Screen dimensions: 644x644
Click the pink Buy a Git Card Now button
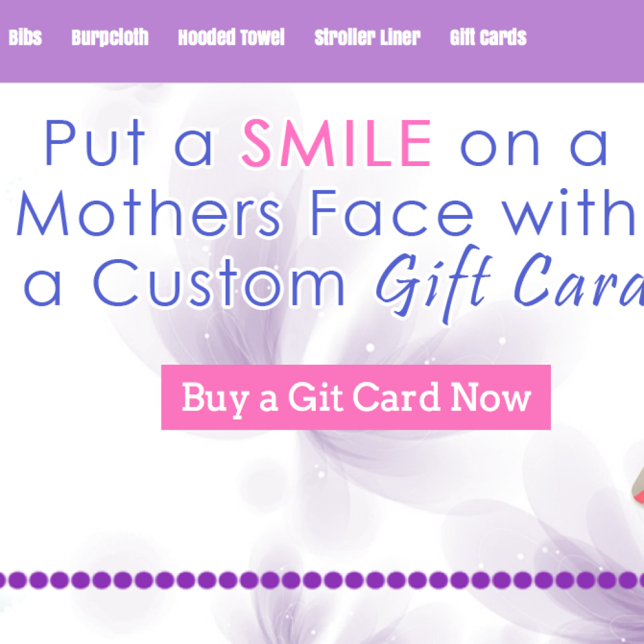[356, 397]
